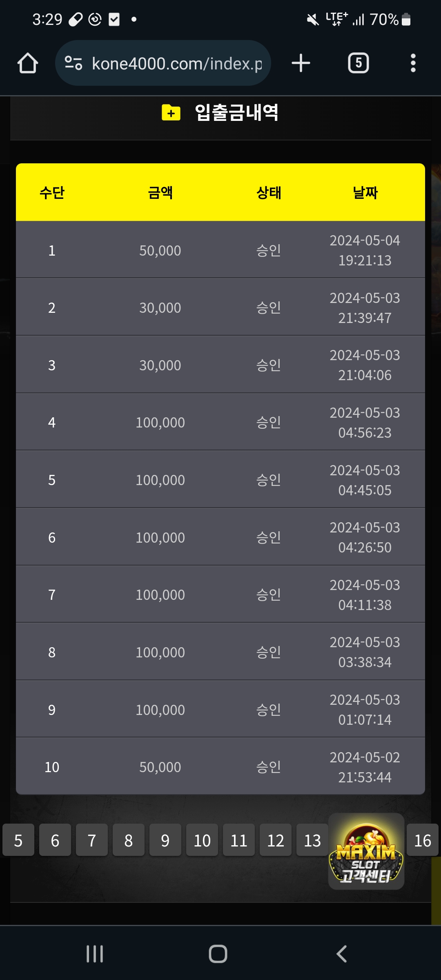
Task: Go to page 5 of the history
Action: tap(18, 840)
